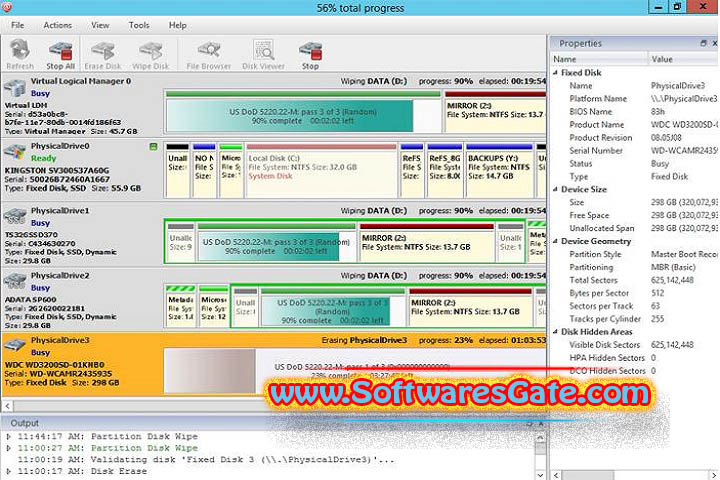Screen dimensions: 720x480
Task: Select the Free Space property row
Action: (x=635, y=215)
